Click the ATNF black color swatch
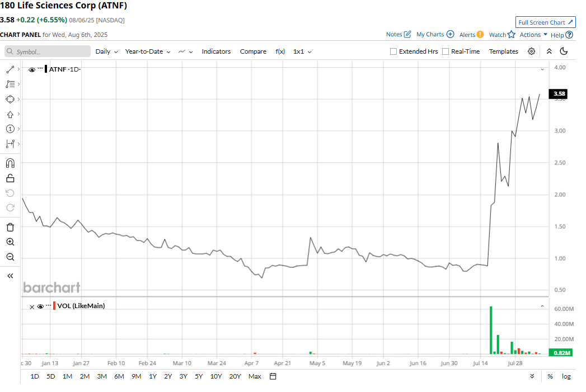Screen dimensions: 586x392 coord(45,69)
